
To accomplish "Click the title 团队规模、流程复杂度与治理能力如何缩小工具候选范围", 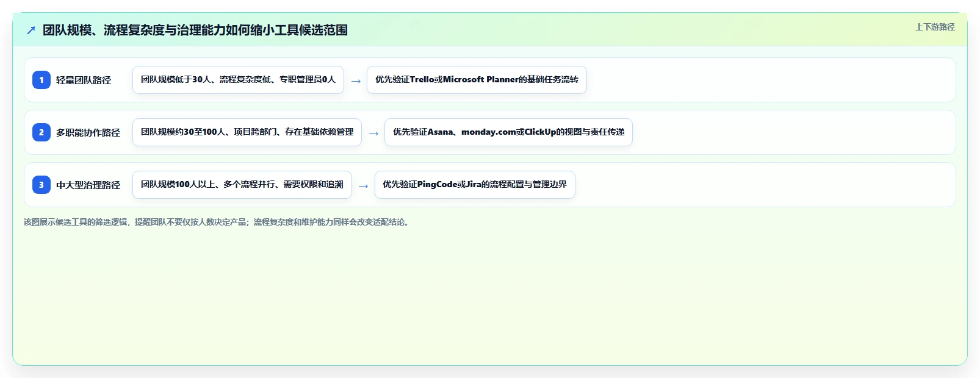I will (x=195, y=30).
